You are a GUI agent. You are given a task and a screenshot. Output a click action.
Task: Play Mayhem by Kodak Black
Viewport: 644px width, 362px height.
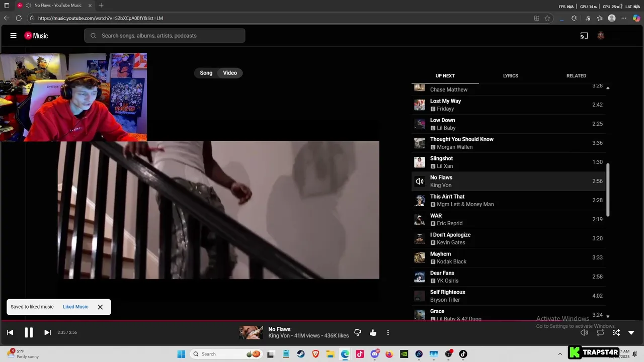(x=508, y=257)
